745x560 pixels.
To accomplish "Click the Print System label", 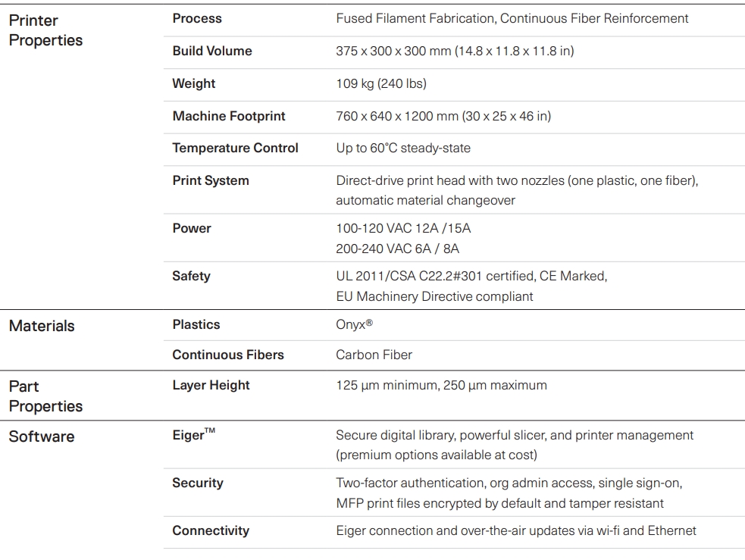I will pos(211,180).
